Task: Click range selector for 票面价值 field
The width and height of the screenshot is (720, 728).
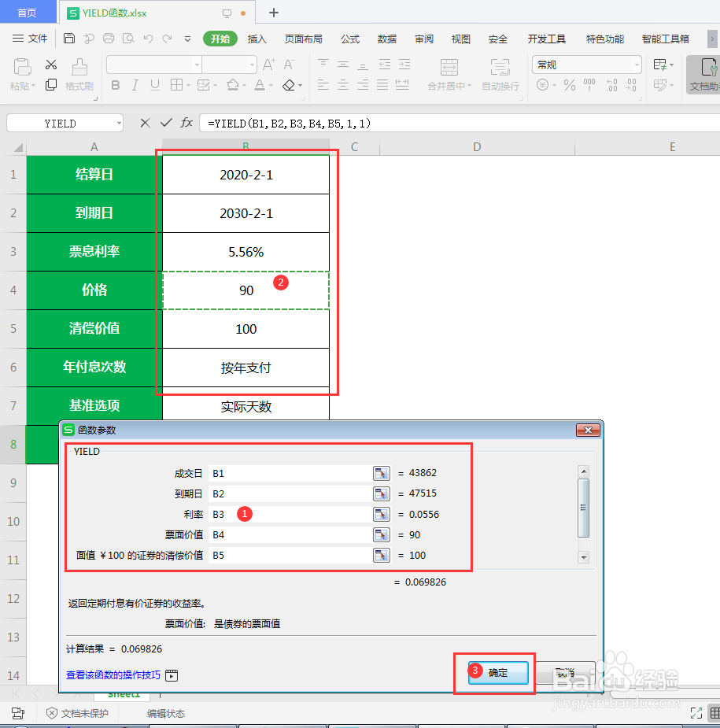Action: 381,534
